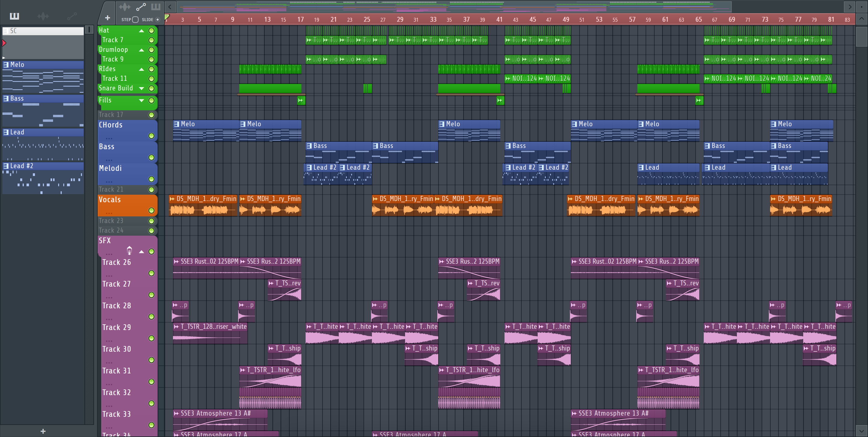
Task: Click the Track 33 label
Action: tap(117, 414)
